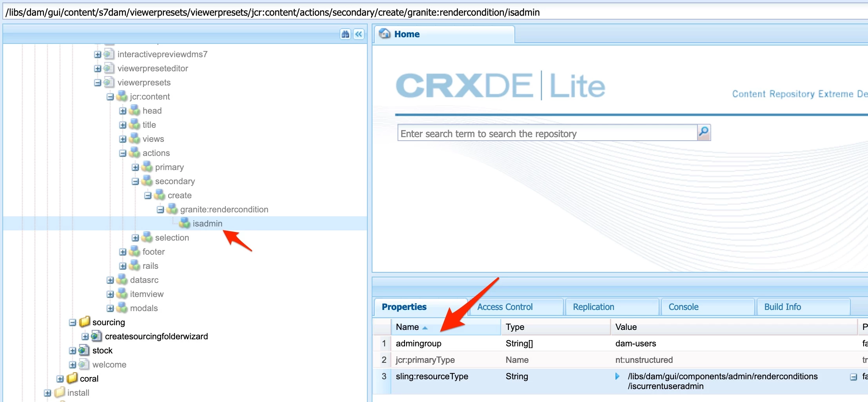Viewport: 868px width, 402px height.
Task: Collapse the tree panel with double-arrow icon
Action: click(x=359, y=34)
